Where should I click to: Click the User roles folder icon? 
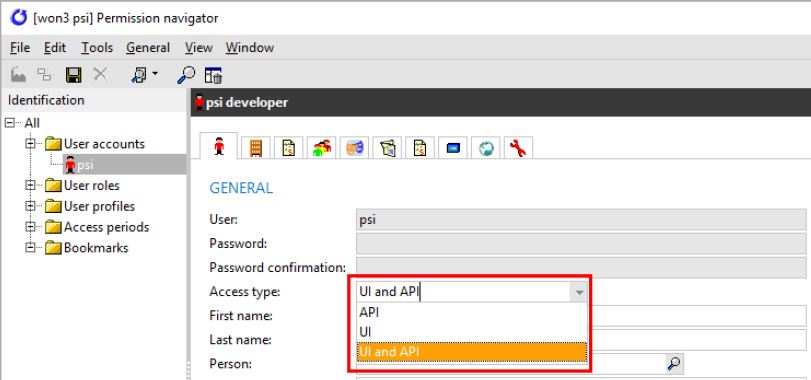click(x=53, y=185)
